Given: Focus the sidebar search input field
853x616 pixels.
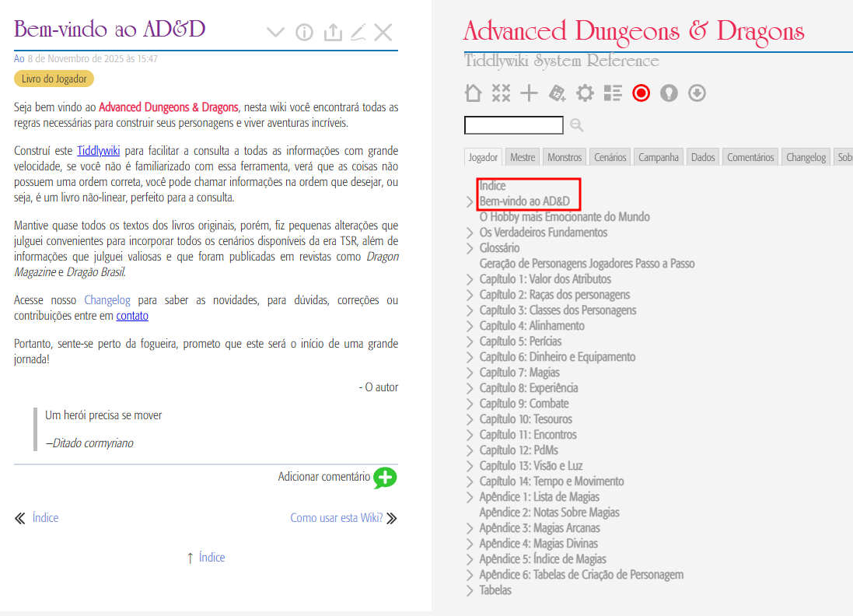Looking at the screenshot, I should (x=513, y=125).
